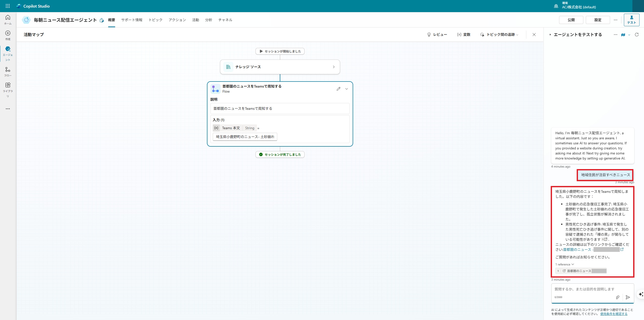Click the 設定 button
Viewport: 644px width, 320px height.
(x=598, y=20)
